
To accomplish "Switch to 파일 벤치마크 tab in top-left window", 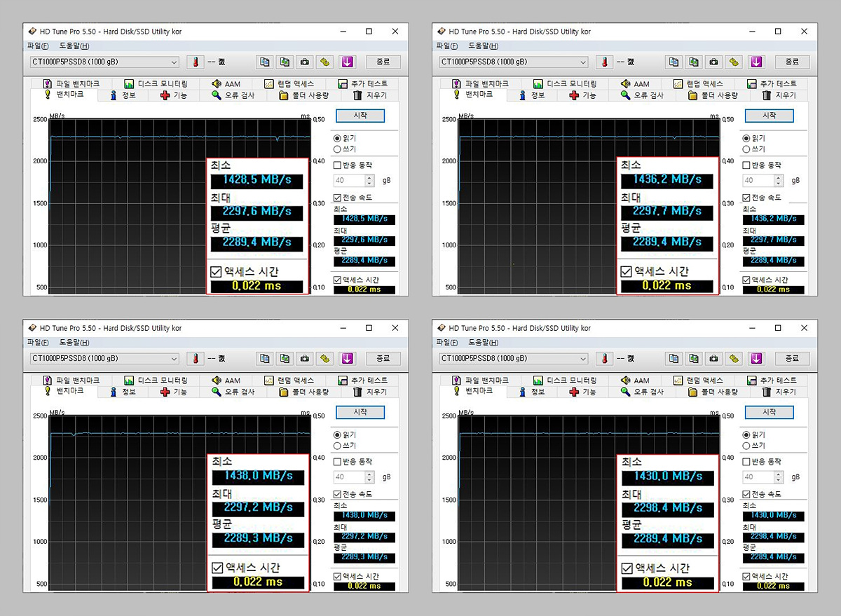I will coord(71,84).
